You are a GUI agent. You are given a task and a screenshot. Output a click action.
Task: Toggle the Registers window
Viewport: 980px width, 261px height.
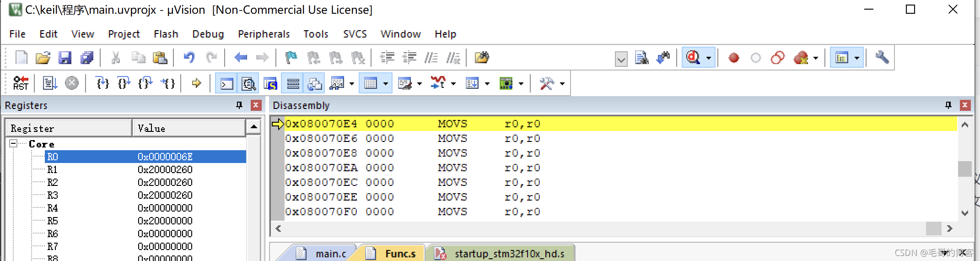coord(293,83)
